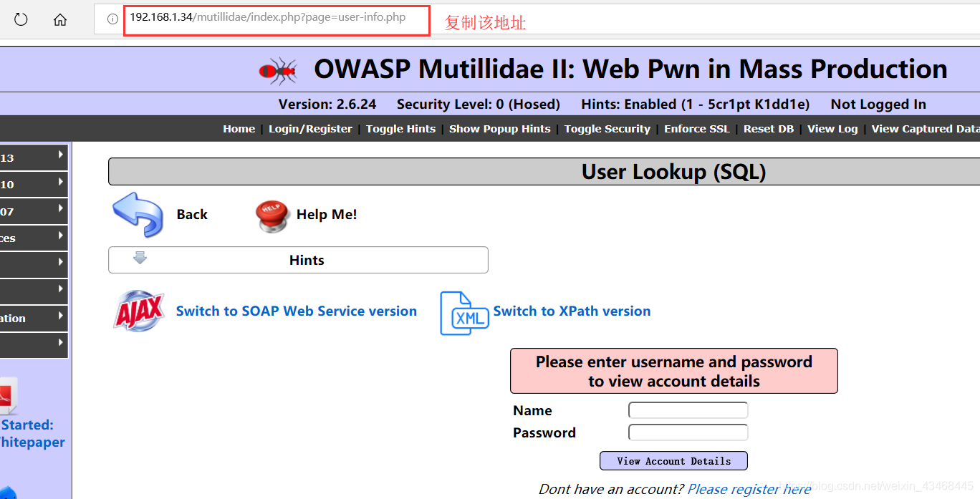The width and height of the screenshot is (980, 499).
Task: Open the Home menu item
Action: click(239, 129)
